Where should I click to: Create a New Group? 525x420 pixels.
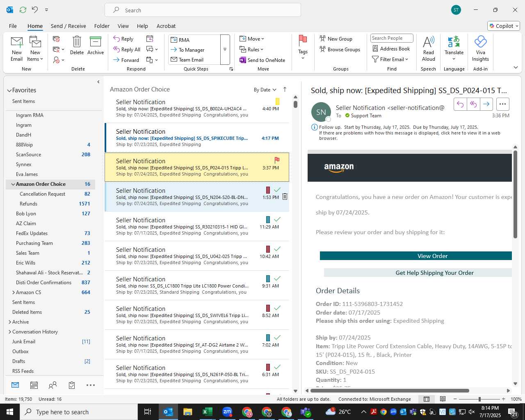coord(336,39)
